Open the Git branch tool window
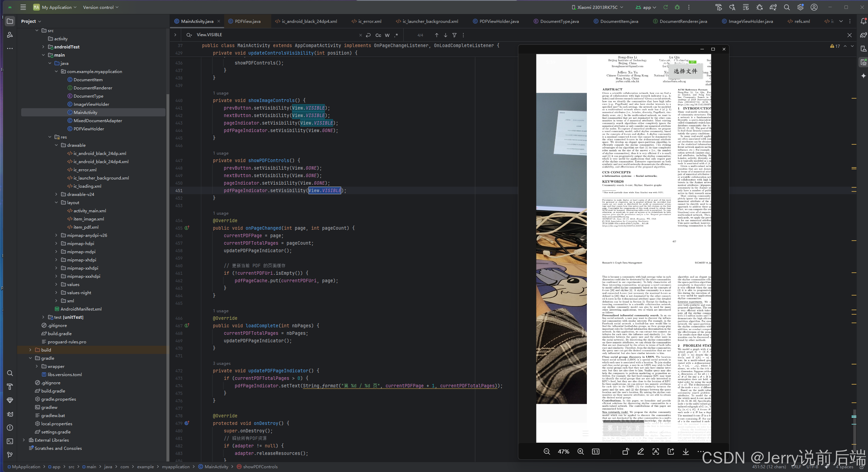This screenshot has width=868, height=472. 10,455
